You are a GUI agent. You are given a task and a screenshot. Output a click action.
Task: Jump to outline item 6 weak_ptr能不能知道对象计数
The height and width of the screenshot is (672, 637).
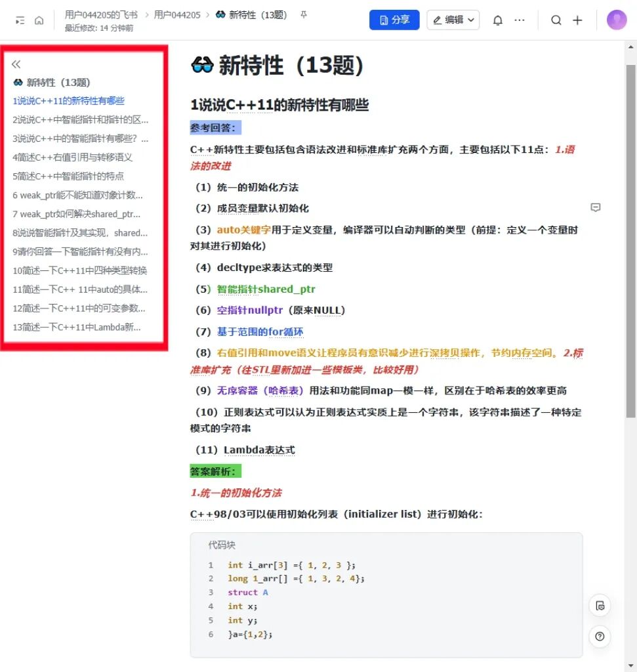(x=77, y=195)
